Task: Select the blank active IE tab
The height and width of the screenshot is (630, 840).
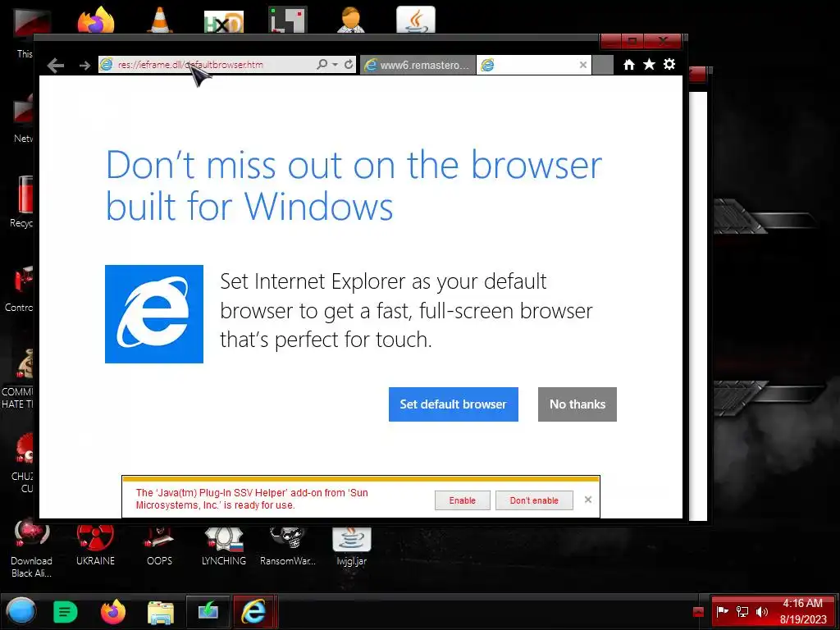Action: click(527, 65)
